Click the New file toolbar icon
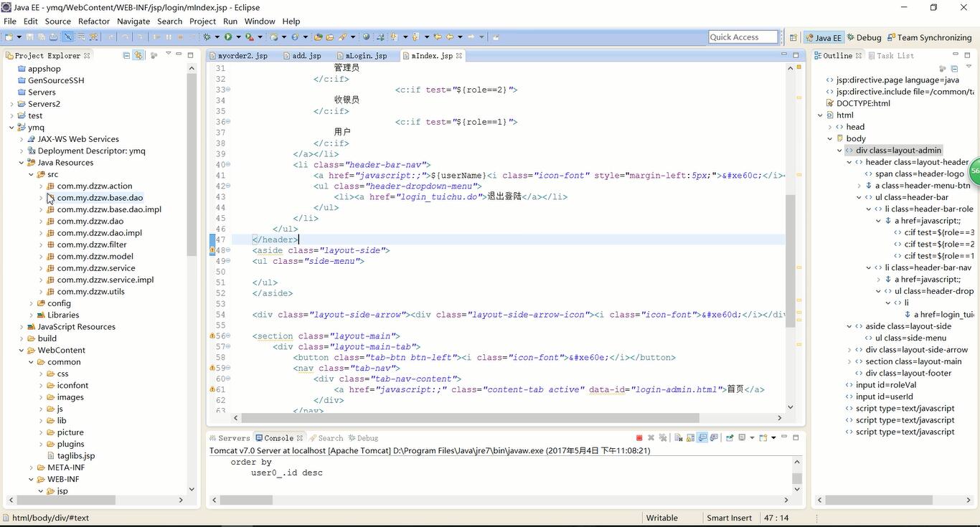980x527 pixels. tap(8, 37)
